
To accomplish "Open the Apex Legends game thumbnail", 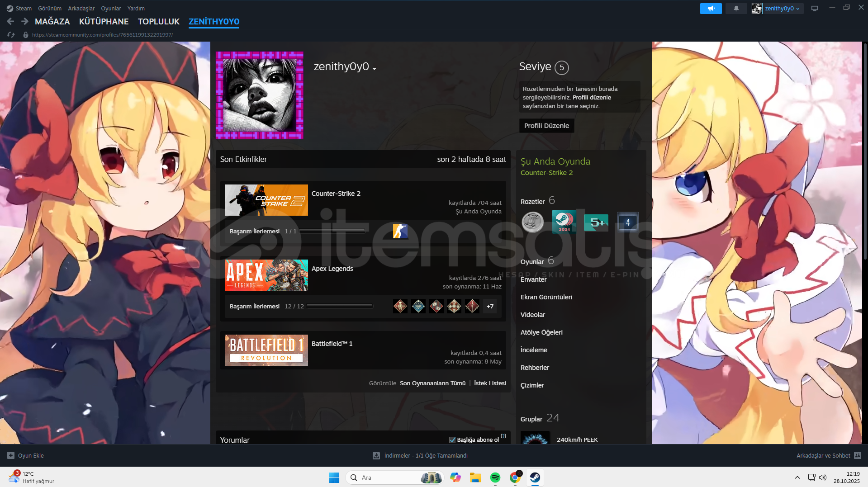I will click(x=266, y=275).
